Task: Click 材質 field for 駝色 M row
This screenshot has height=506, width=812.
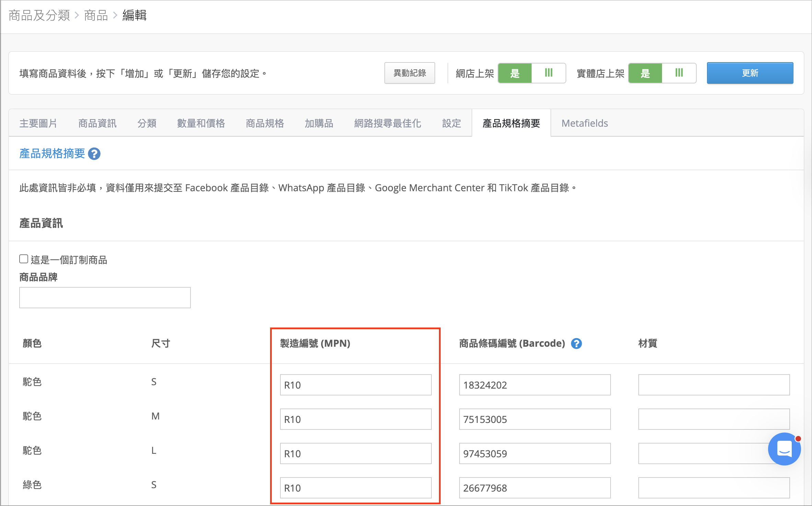Action: (714, 419)
